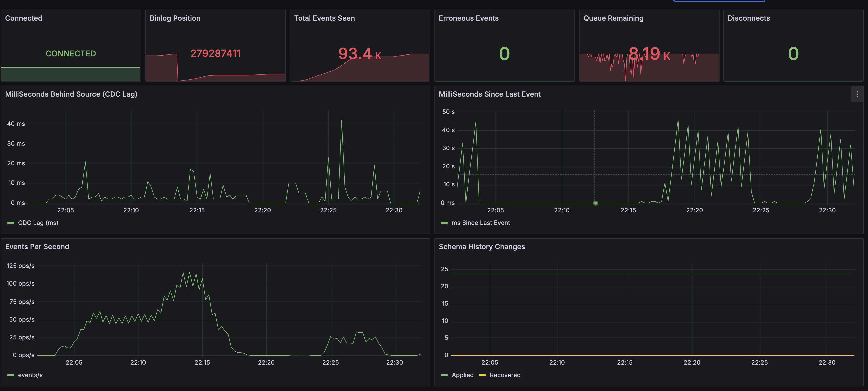
Task: Click the ms Since Last Event legend marker
Action: pos(444,223)
